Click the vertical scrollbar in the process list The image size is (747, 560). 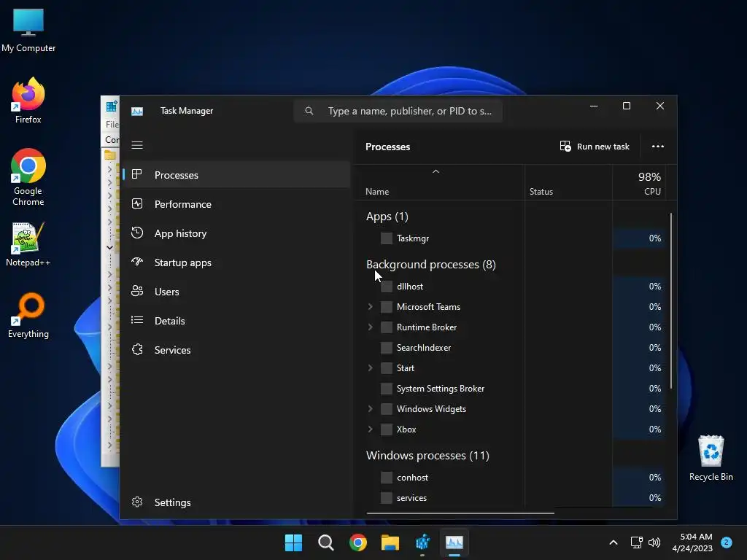coord(671,301)
